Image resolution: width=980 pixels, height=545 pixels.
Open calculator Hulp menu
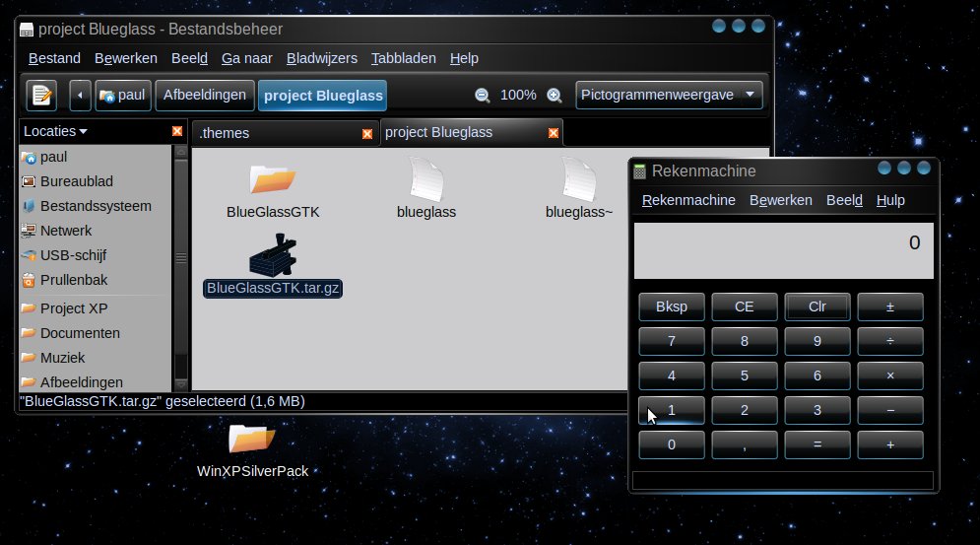pos(890,200)
